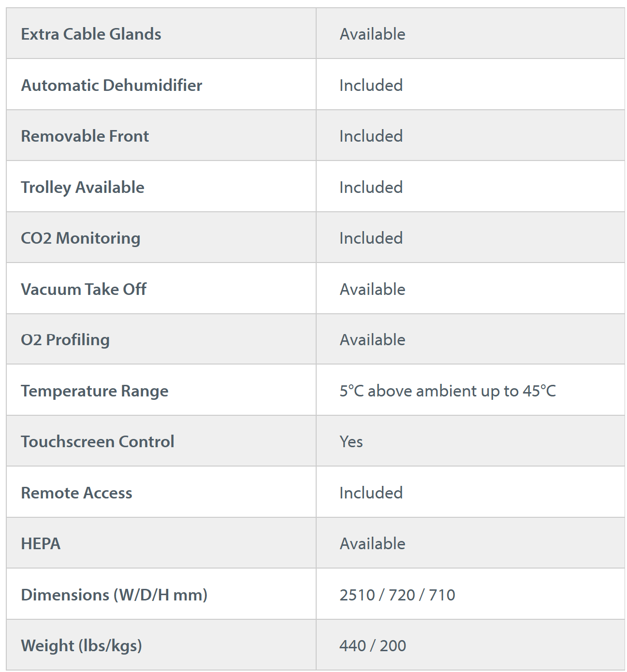Select the Weight (lbs/kgs) label
627x672 pixels.
coord(81,646)
